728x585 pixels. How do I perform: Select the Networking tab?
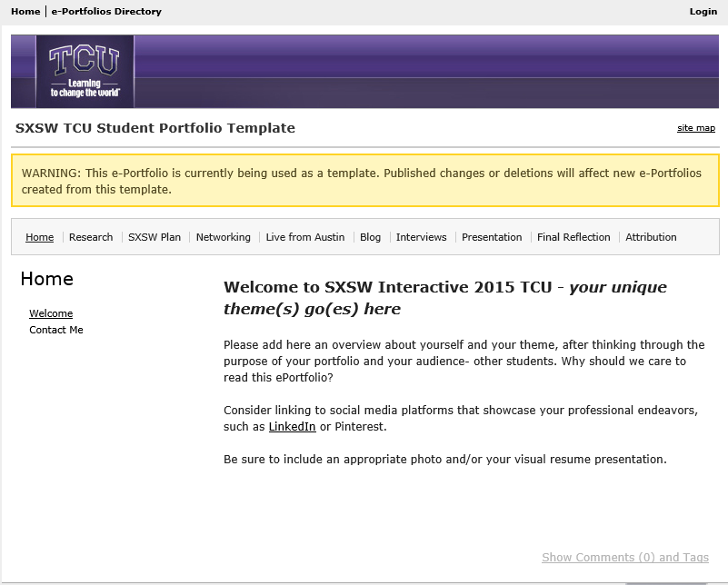point(223,237)
